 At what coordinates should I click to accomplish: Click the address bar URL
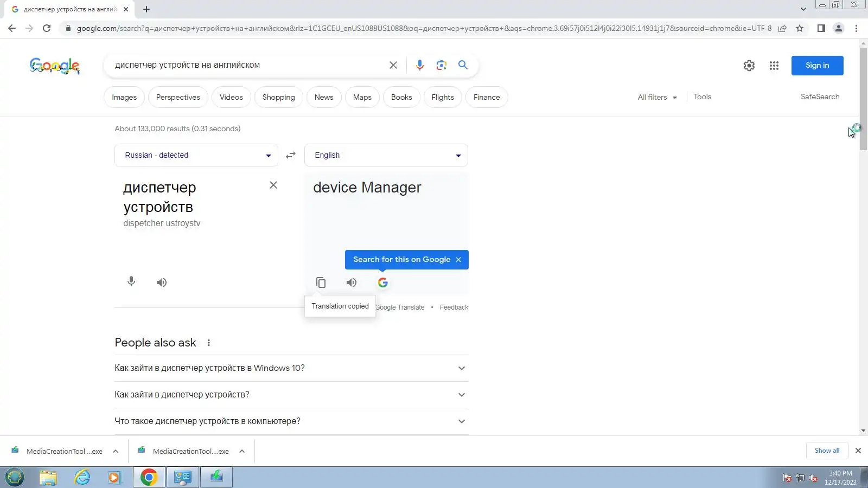[424, 28]
